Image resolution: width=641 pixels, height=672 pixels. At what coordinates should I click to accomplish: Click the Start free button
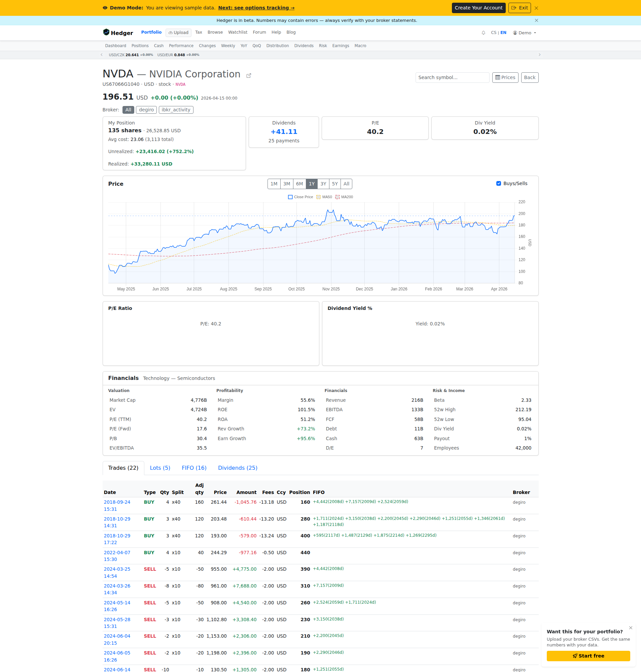pos(588,656)
